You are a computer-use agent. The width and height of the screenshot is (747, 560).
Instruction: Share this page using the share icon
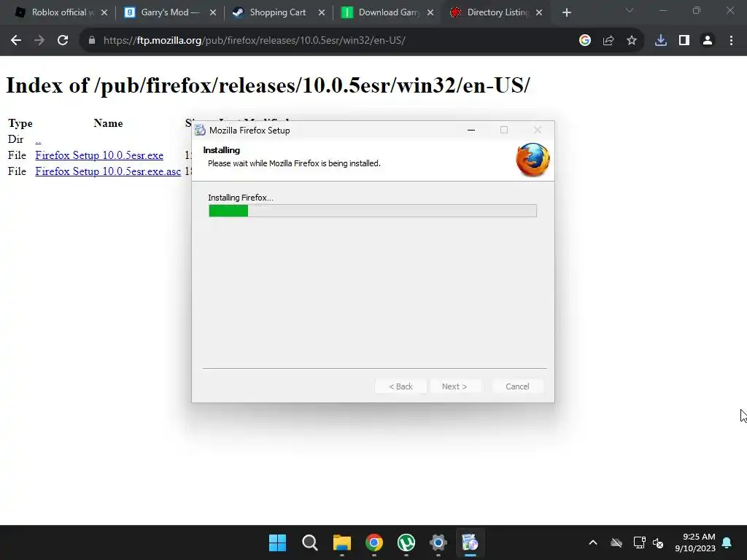[x=608, y=41]
